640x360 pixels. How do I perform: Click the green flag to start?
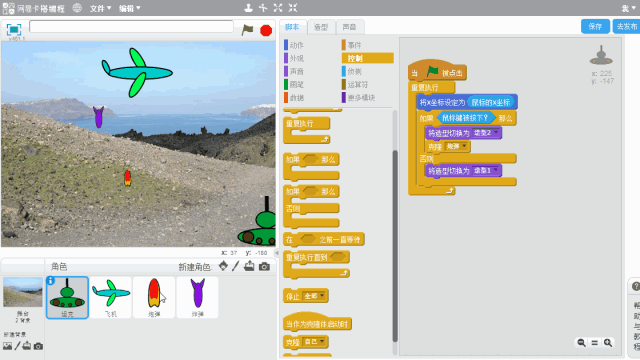point(247,30)
